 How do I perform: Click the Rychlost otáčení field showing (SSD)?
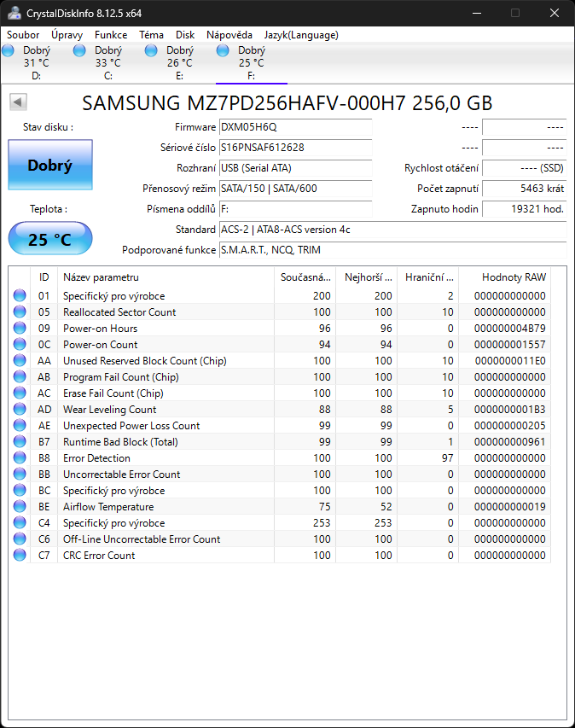click(525, 168)
